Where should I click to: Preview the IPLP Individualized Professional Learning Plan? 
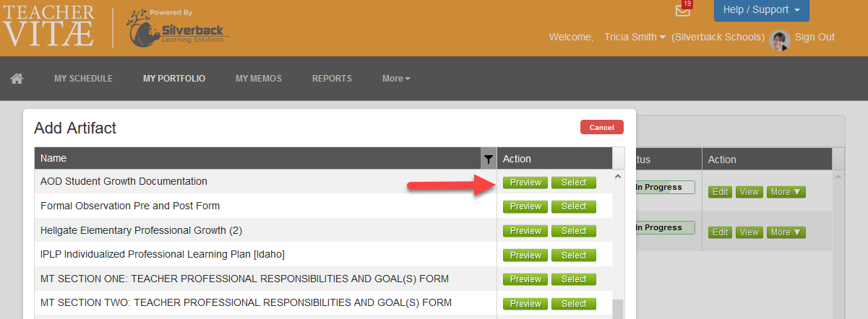pos(525,255)
